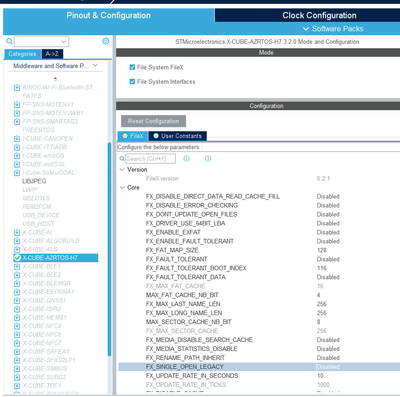Select LIBJPEG in the middleware list
The width and height of the screenshot is (400, 397).
click(x=34, y=181)
